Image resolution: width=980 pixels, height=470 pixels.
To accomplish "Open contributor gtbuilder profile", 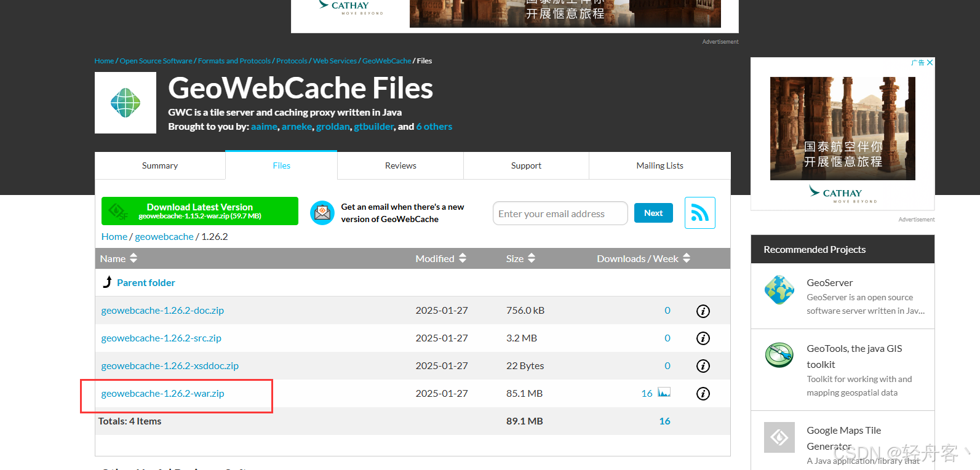I will pos(373,127).
